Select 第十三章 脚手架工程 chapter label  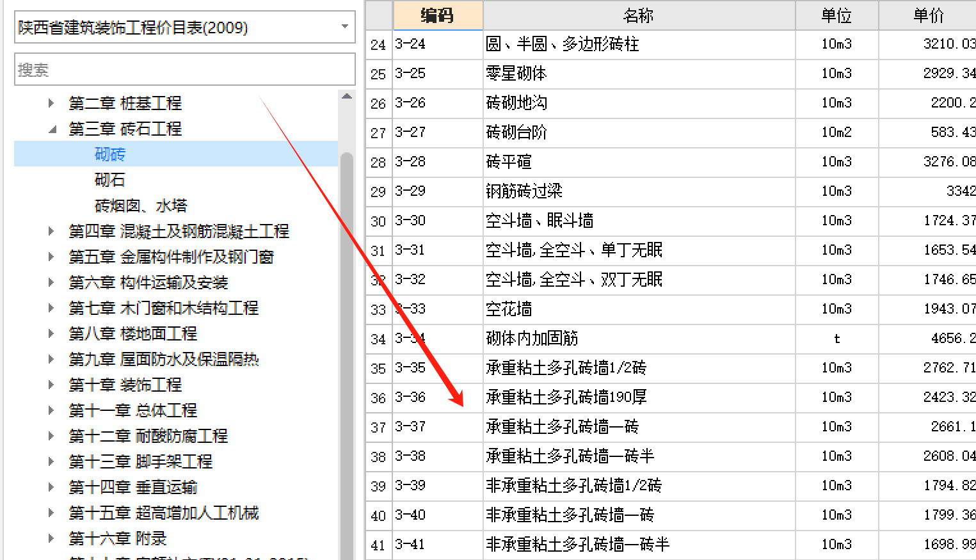(x=141, y=461)
